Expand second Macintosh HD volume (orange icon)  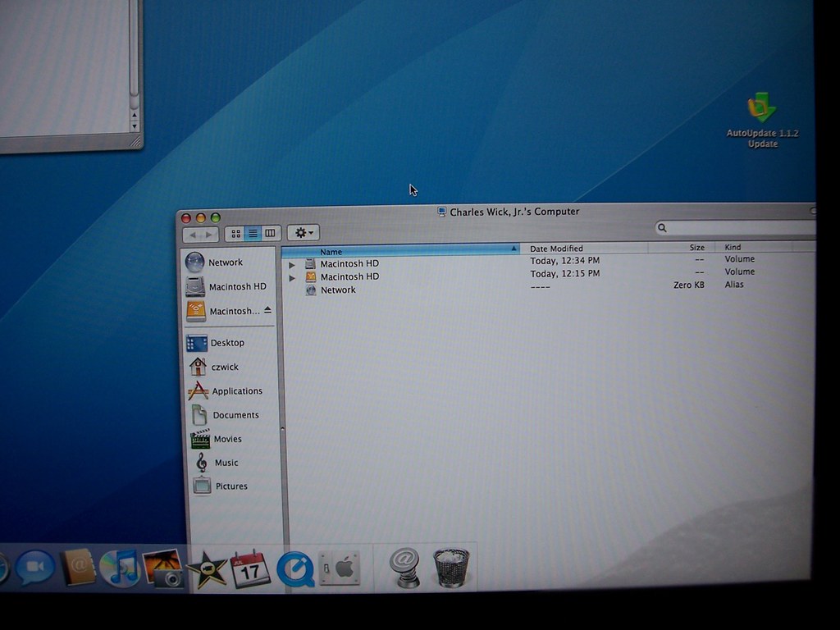pyautogui.click(x=292, y=278)
